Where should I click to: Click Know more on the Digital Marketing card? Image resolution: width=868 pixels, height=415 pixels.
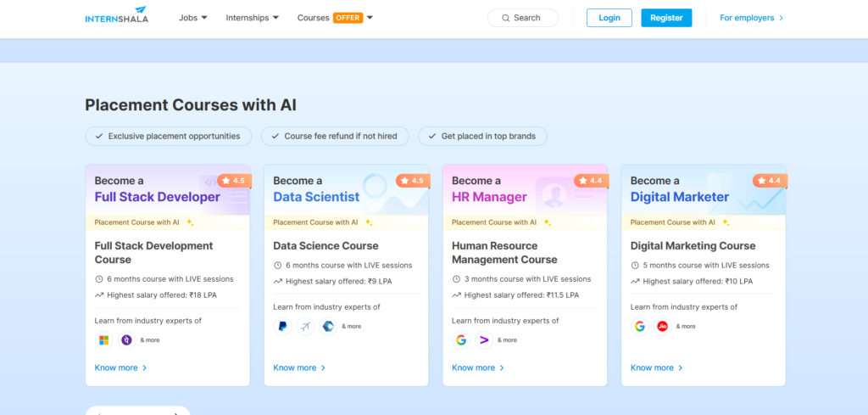[x=657, y=368]
